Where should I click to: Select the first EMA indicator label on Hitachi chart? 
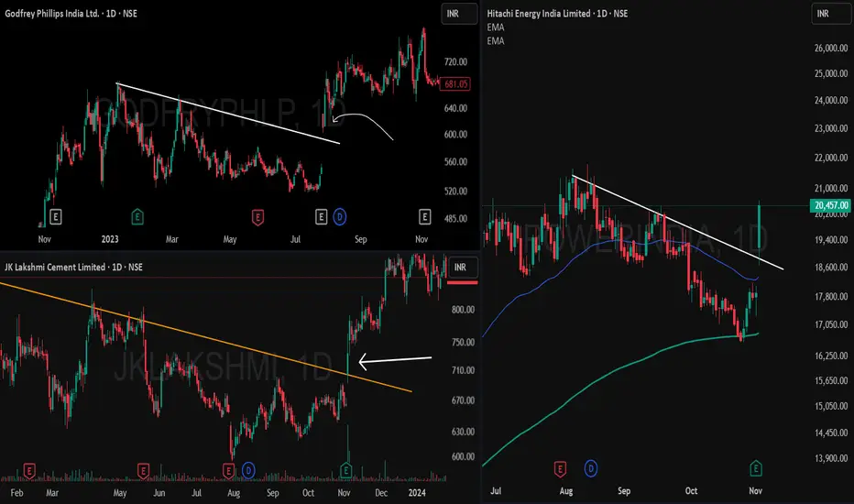click(496, 27)
